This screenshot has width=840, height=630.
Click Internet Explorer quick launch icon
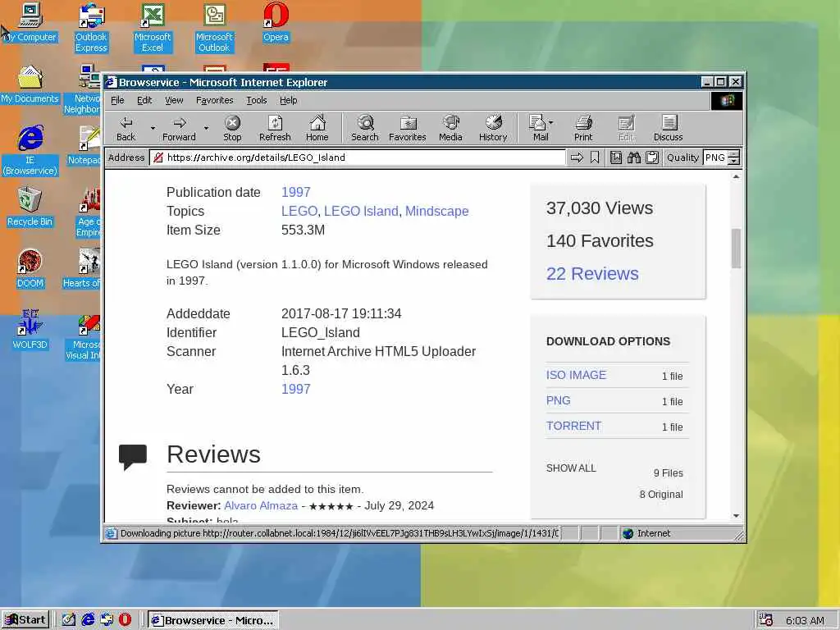[x=88, y=620]
